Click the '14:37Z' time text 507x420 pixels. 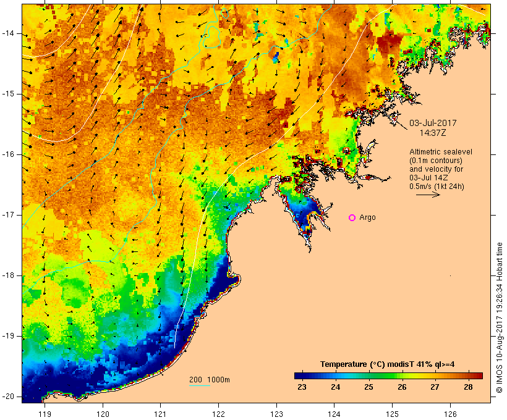(433, 133)
